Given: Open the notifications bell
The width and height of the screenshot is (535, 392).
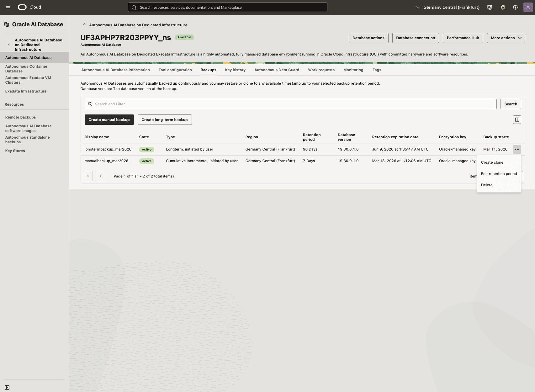Looking at the screenshot, I should pyautogui.click(x=503, y=7).
